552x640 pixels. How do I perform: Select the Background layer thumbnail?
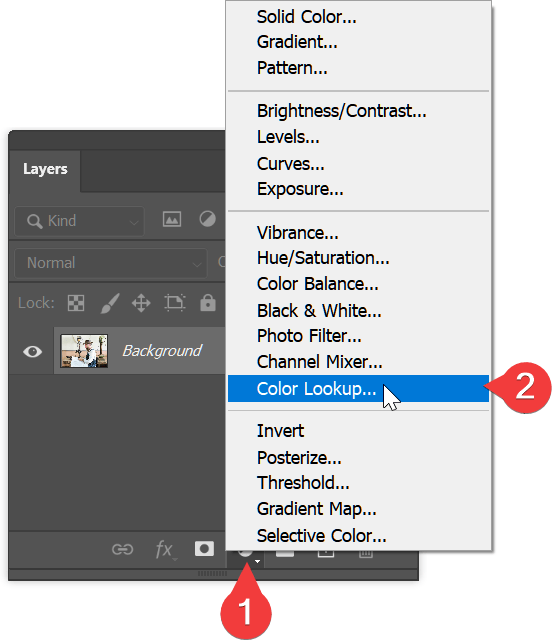pos(84,351)
